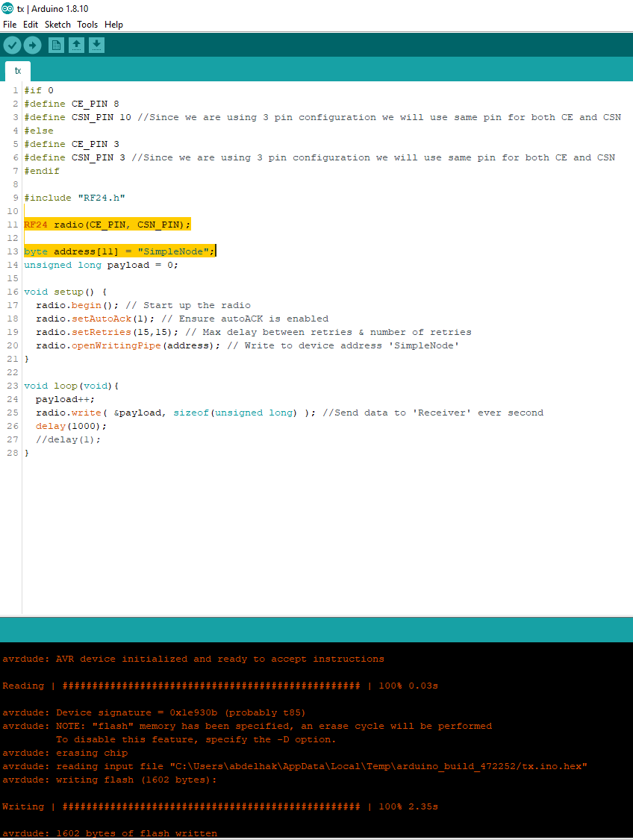
Task: Click the '#if 0' line in the editor
Action: click(x=39, y=90)
